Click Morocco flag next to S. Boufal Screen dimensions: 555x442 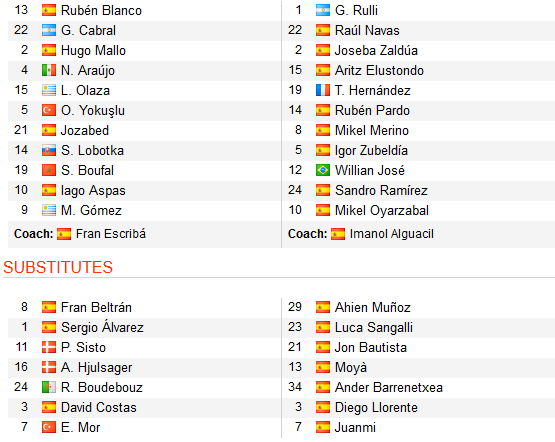[49, 171]
